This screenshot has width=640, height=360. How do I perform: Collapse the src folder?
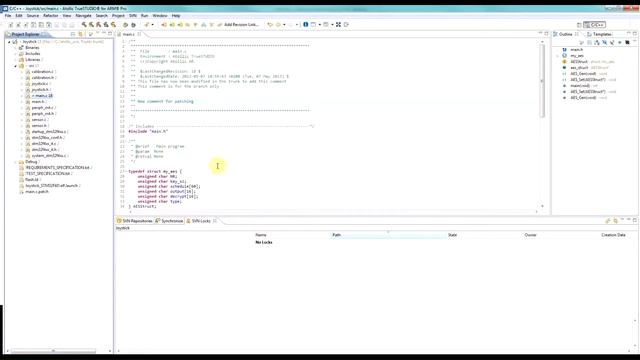[x=16, y=66]
